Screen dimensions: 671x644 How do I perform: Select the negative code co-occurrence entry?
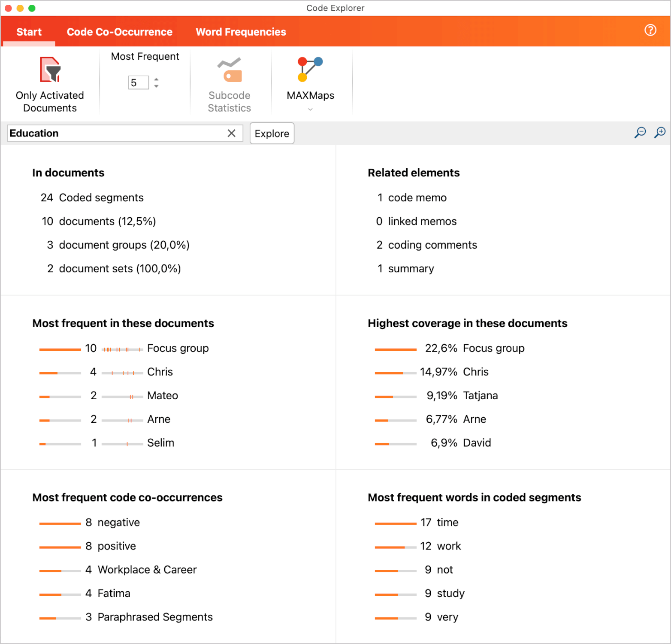118,522
